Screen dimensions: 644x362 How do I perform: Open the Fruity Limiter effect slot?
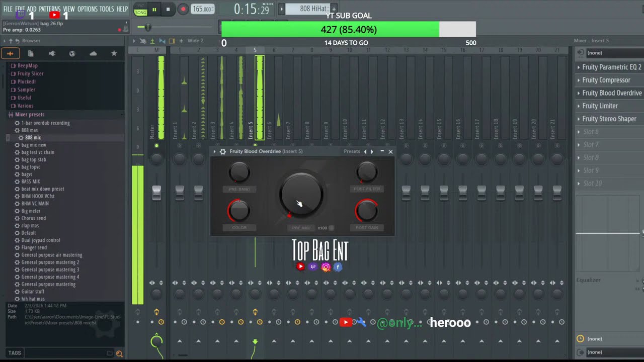600,106
